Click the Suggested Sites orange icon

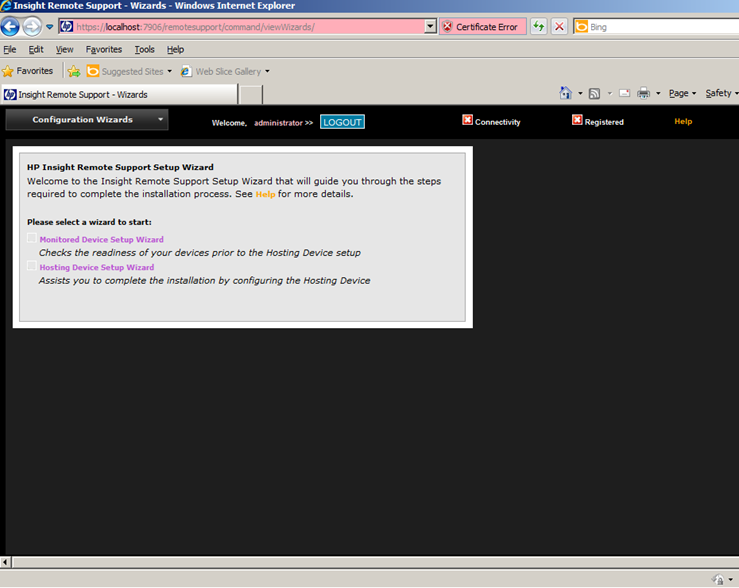pos(93,71)
